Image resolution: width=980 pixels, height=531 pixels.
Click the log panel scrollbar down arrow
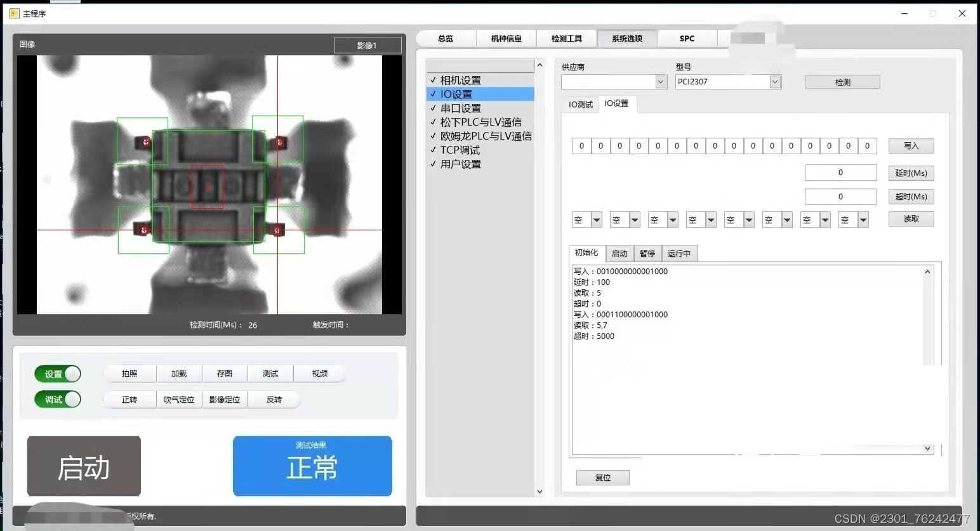(x=928, y=449)
